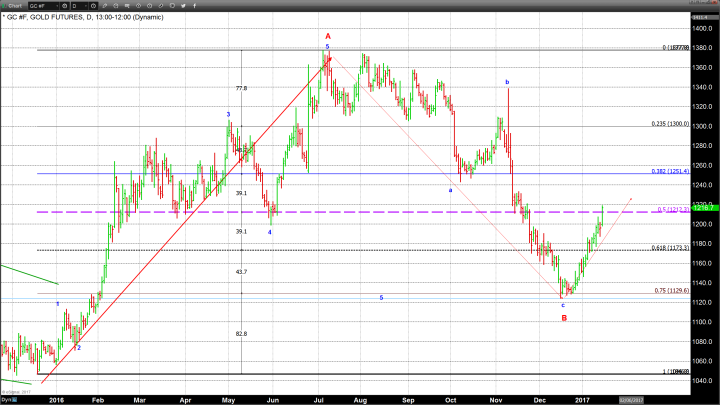The image size is (720, 405).
Task: Click the green Chart window icon
Action: pyautogui.click(x=5, y=6)
